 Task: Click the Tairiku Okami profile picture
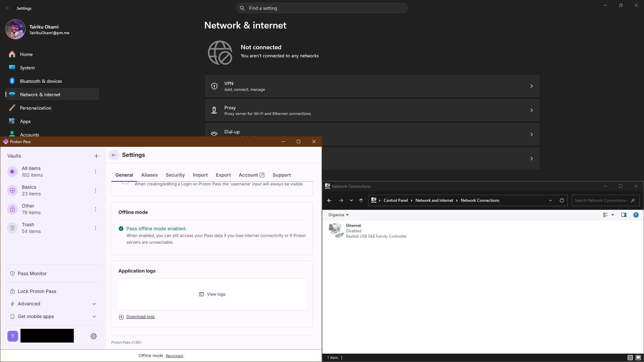point(15,29)
